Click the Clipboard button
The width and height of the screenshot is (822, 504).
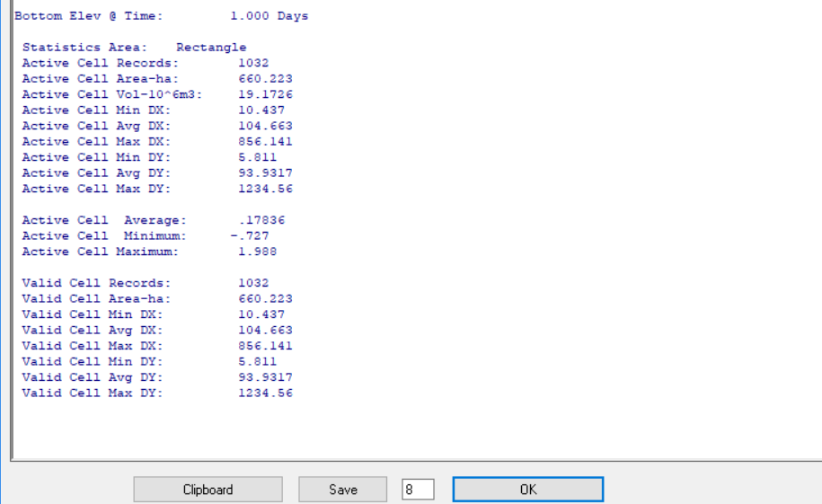208,490
